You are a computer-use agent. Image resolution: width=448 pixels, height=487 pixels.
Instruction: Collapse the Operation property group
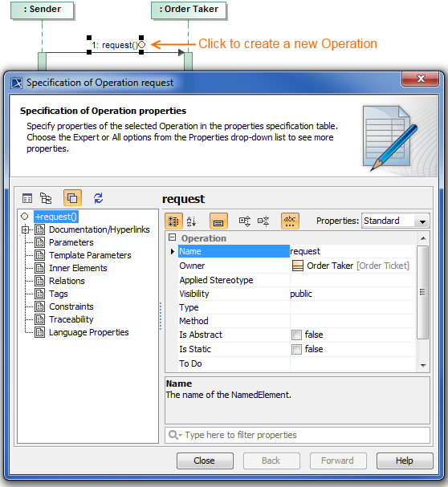tap(172, 237)
